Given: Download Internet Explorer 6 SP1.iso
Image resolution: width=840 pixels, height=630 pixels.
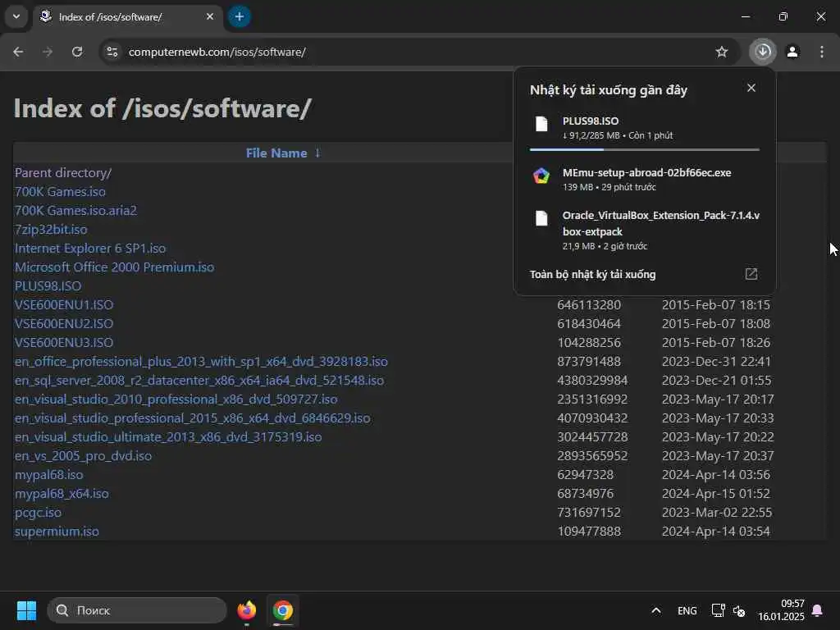Looking at the screenshot, I should (x=90, y=249).
